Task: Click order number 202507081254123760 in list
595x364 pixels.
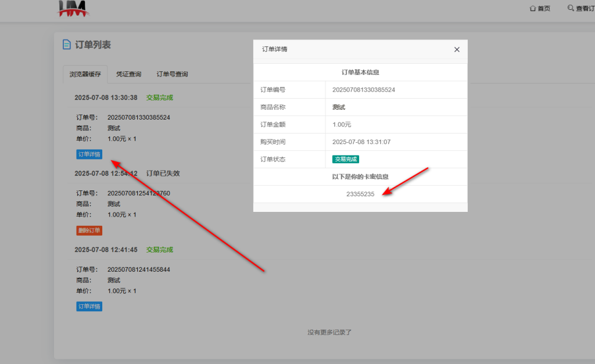Action: click(x=139, y=193)
